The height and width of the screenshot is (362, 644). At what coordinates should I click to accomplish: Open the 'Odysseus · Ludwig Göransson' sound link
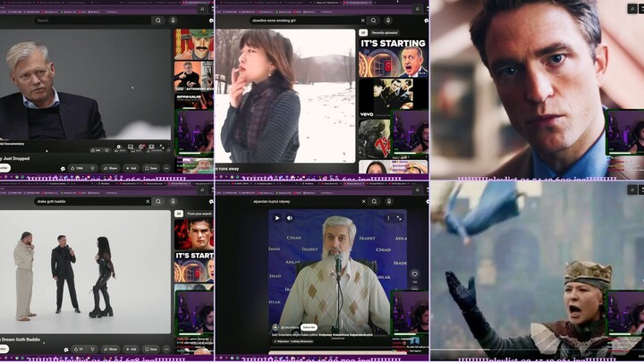pyautogui.click(x=294, y=341)
